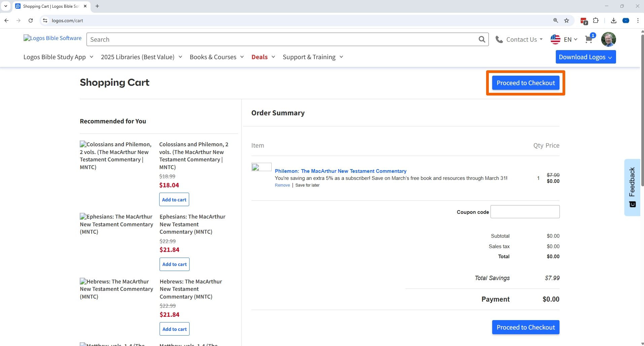Remove Philemon item from the cart
The image size is (644, 346).
click(282, 185)
